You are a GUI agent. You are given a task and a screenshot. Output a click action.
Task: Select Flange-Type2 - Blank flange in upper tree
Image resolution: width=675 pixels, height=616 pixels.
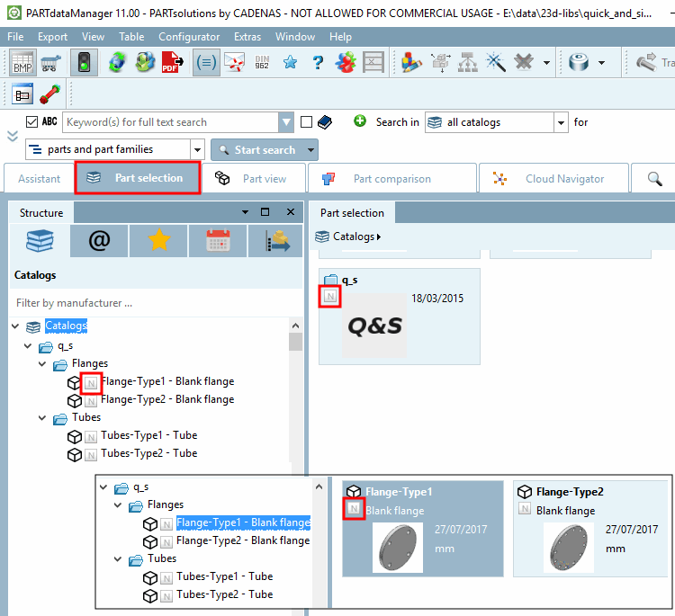click(167, 399)
